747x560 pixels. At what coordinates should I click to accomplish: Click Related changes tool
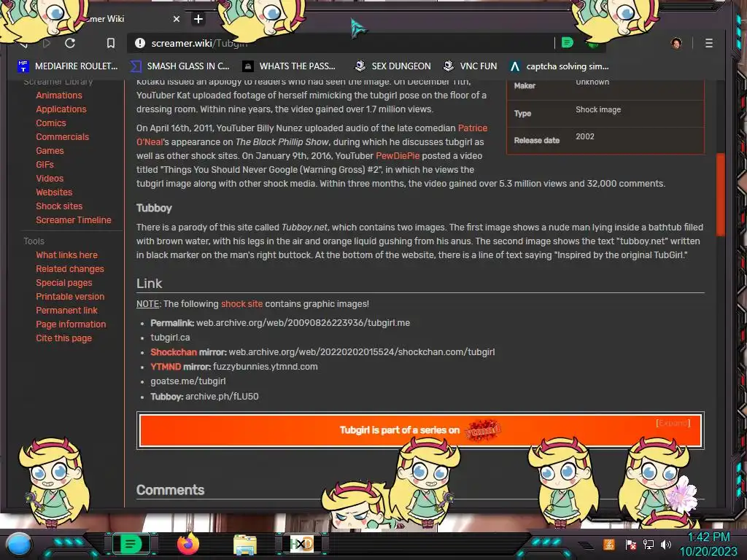(x=70, y=268)
